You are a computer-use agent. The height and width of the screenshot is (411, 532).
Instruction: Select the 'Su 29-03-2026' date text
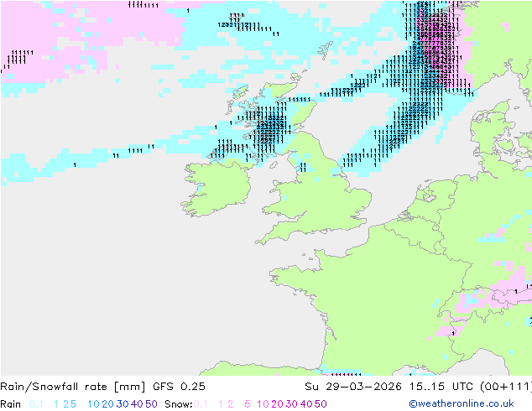pyautogui.click(x=353, y=387)
